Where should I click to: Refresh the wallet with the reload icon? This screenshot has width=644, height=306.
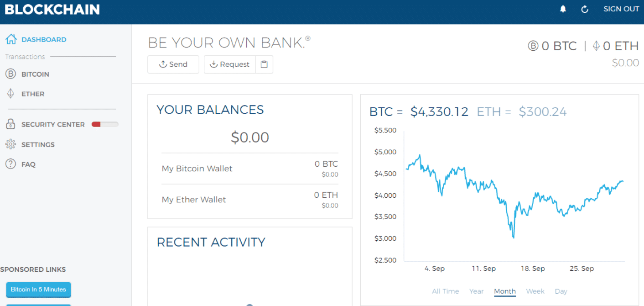pyautogui.click(x=584, y=9)
